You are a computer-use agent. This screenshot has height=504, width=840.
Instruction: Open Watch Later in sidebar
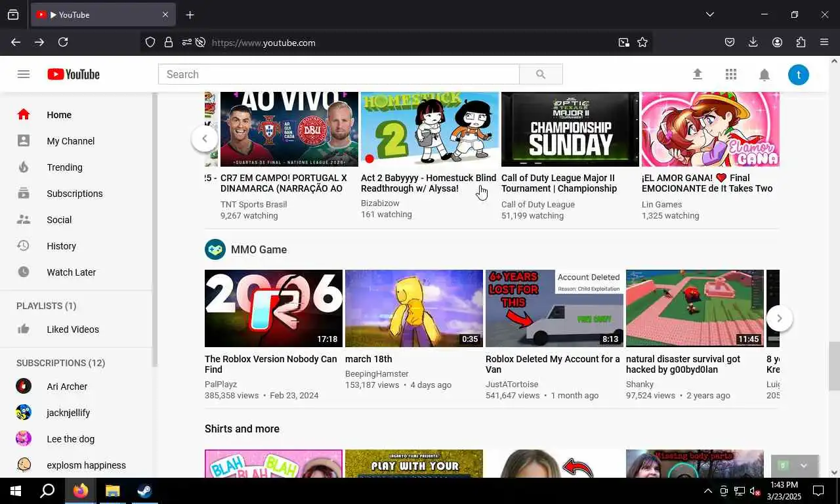click(x=76, y=272)
